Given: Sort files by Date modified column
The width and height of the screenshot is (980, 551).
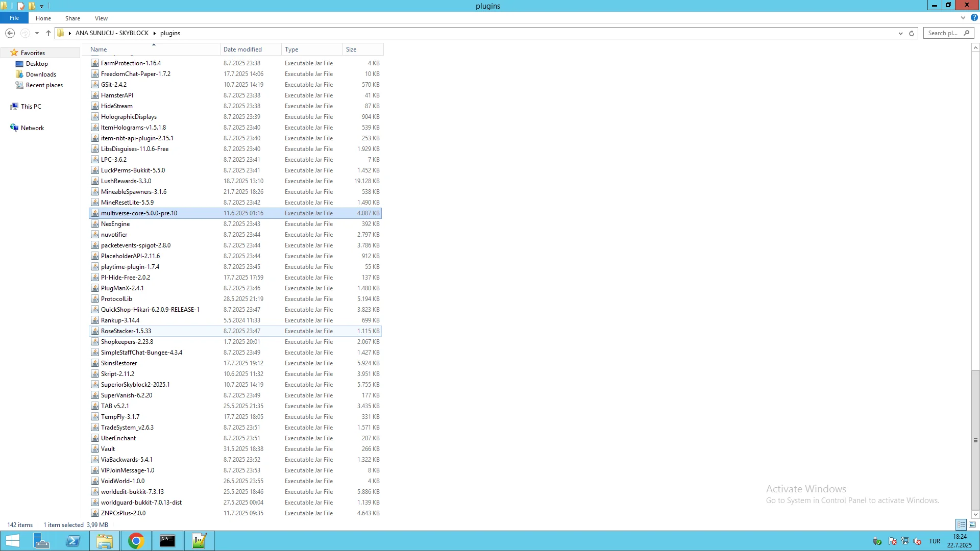Looking at the screenshot, I should point(251,49).
